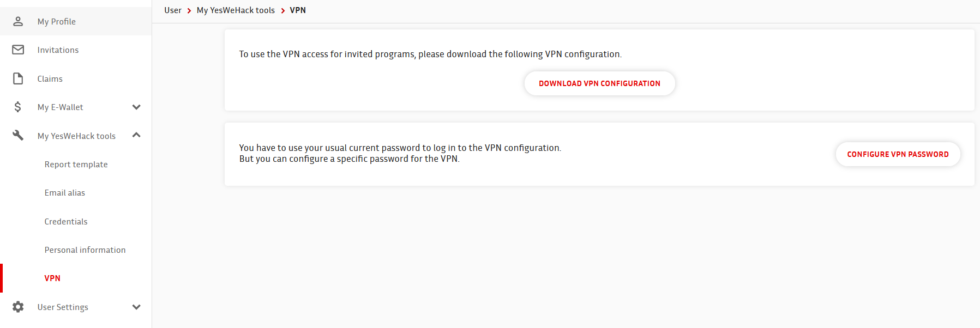
Task: Open Personal information in sidebar
Action: (x=85, y=250)
